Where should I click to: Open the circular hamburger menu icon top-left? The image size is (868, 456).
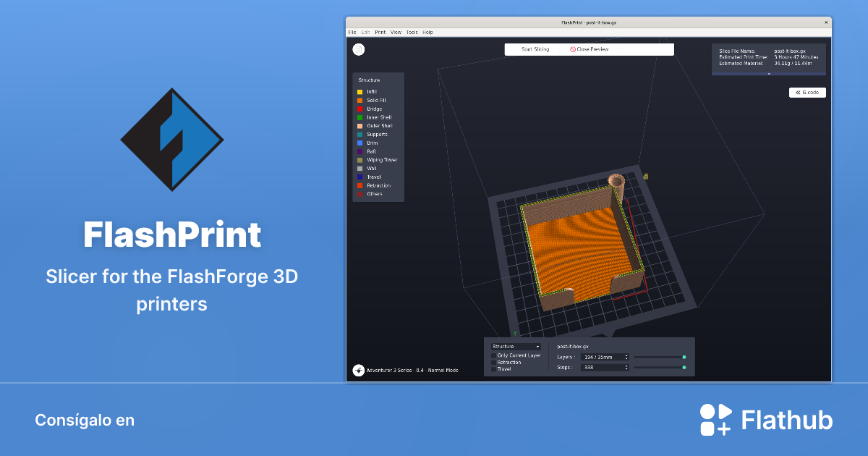pos(357,49)
